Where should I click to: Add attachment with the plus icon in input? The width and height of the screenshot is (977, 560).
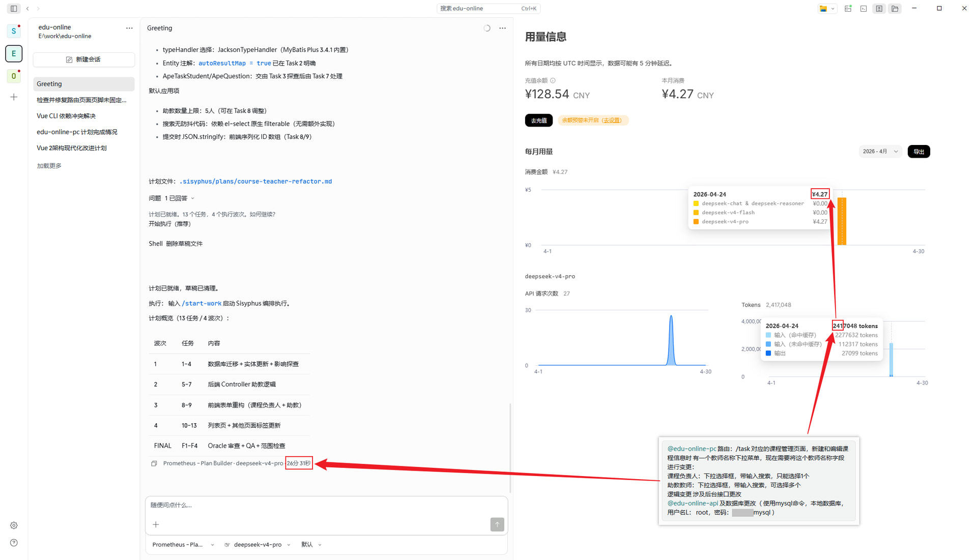[x=156, y=524]
